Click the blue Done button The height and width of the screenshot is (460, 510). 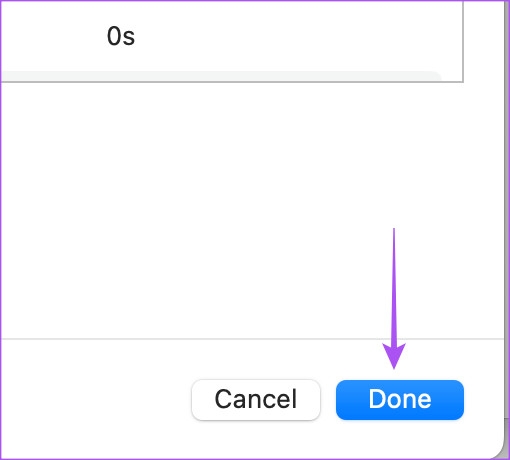(400, 399)
